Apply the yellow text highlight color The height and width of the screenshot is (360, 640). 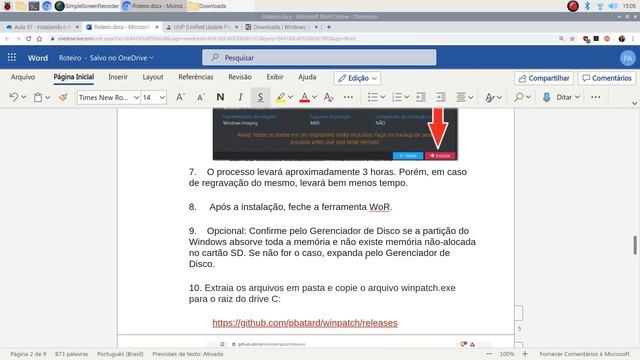click(x=280, y=97)
